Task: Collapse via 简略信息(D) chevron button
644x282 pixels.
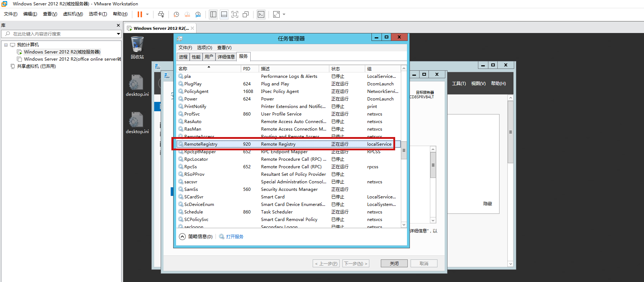Action: pyautogui.click(x=183, y=236)
